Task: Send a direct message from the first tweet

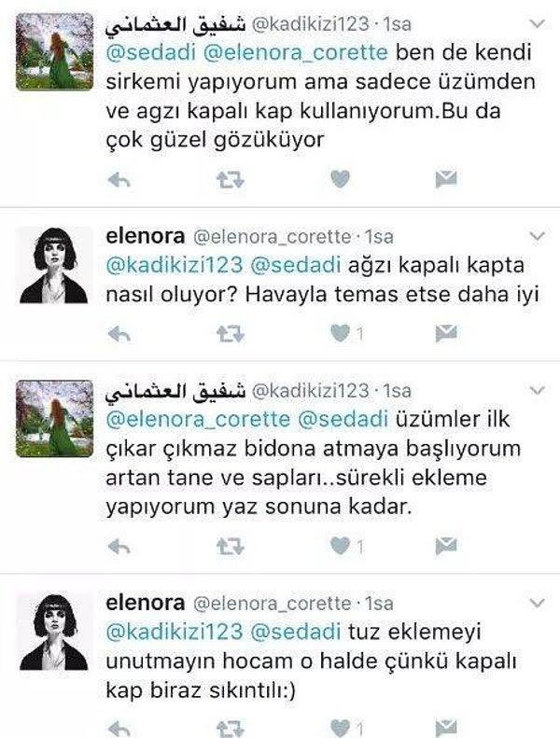Action: [445, 179]
